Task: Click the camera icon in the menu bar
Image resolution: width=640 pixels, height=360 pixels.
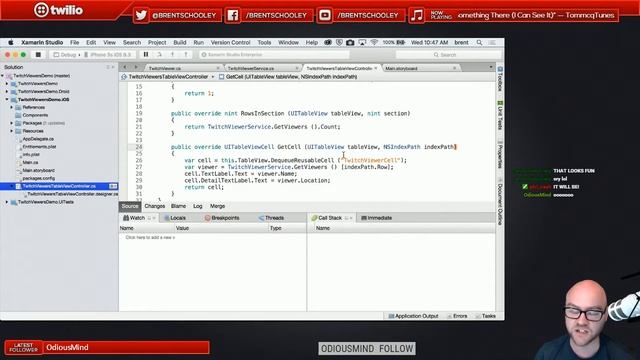Action: 350,42
